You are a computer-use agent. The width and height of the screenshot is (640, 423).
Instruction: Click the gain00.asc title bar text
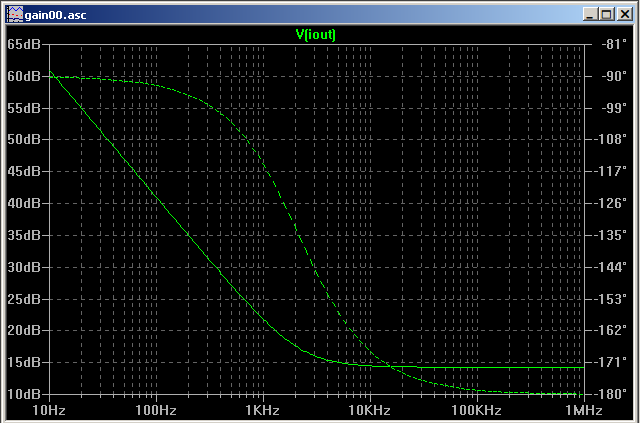[x=56, y=15]
